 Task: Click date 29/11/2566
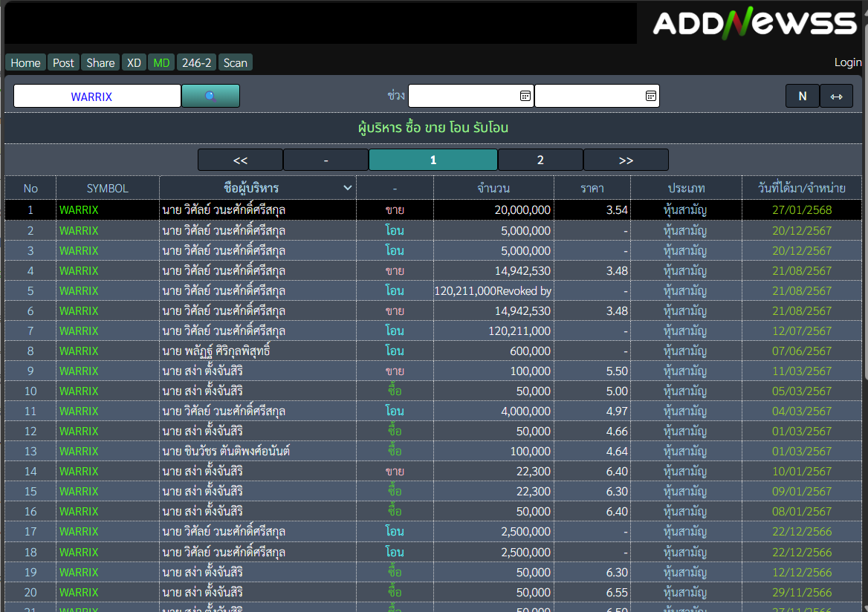pyautogui.click(x=802, y=592)
